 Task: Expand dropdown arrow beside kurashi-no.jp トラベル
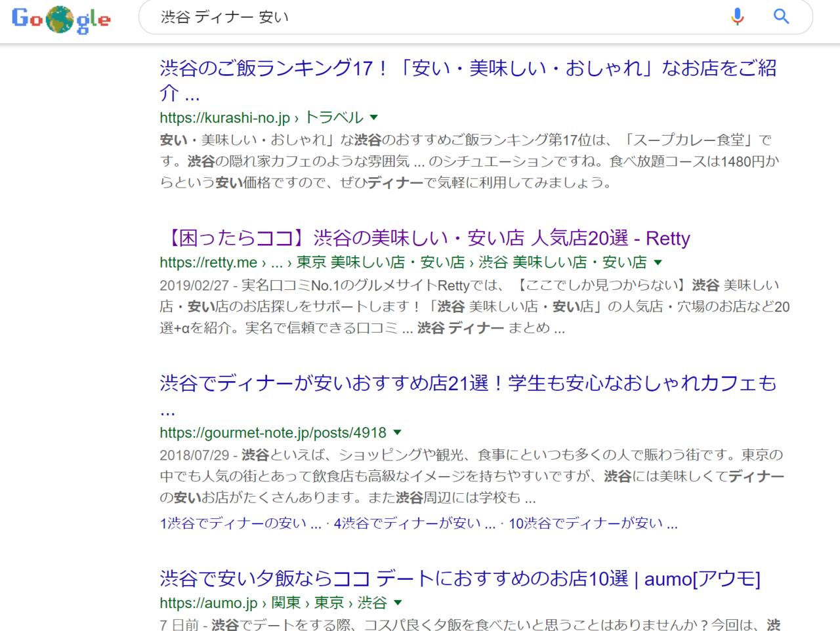point(374,117)
